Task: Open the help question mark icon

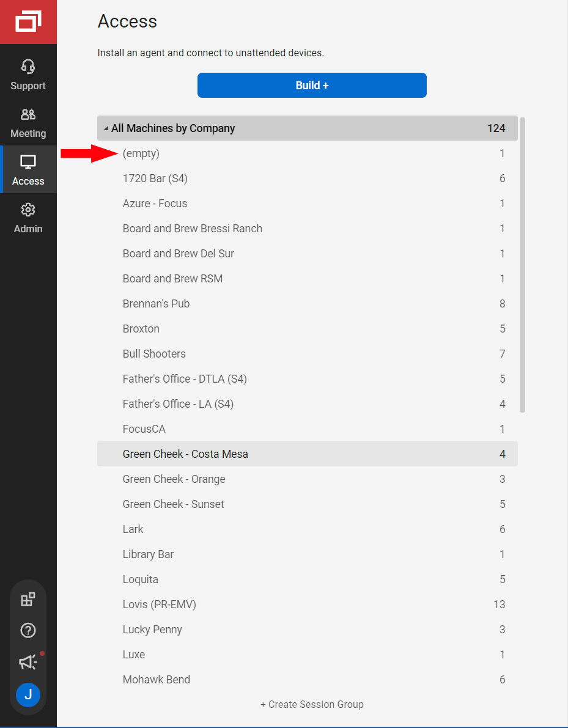Action: point(28,630)
